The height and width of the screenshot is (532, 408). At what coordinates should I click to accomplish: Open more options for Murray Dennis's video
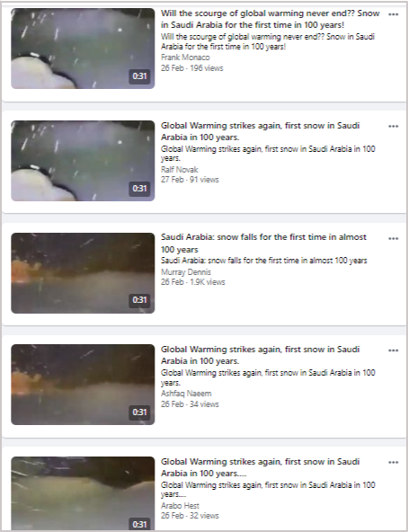(x=393, y=238)
